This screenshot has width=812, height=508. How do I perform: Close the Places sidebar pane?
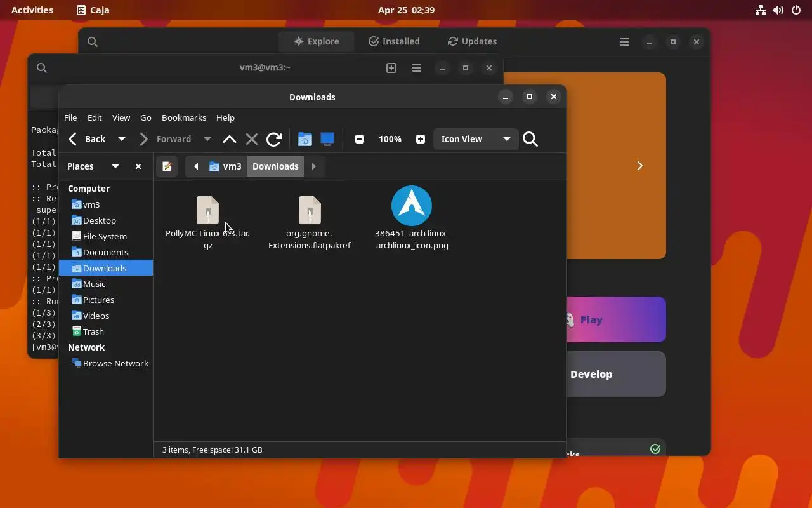pyautogui.click(x=138, y=166)
